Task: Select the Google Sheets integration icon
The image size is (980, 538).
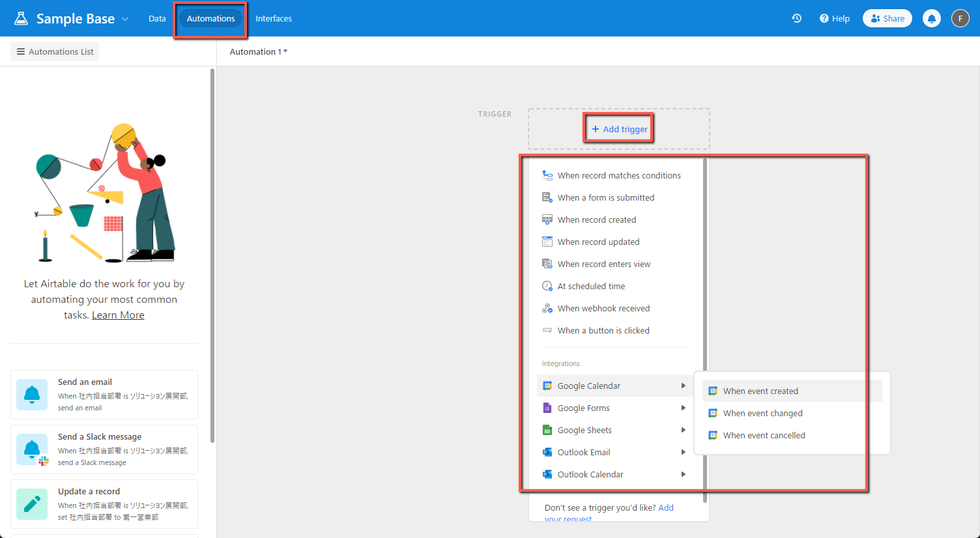Action: pos(547,429)
